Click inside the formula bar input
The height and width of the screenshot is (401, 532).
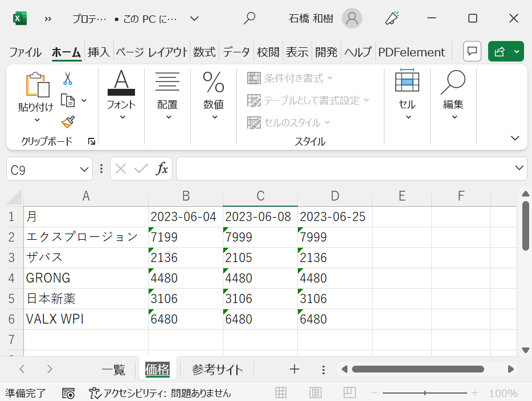click(x=345, y=169)
